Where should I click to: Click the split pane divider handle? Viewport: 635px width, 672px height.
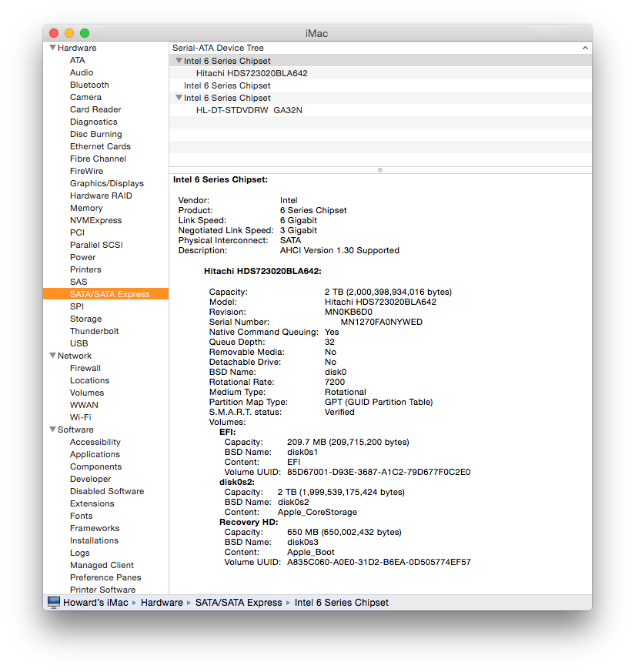coord(380,169)
